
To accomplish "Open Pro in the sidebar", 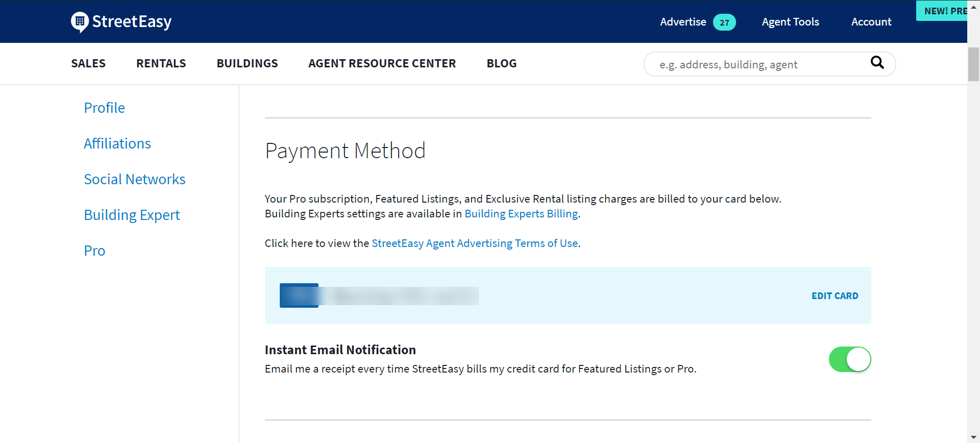I will (x=94, y=251).
